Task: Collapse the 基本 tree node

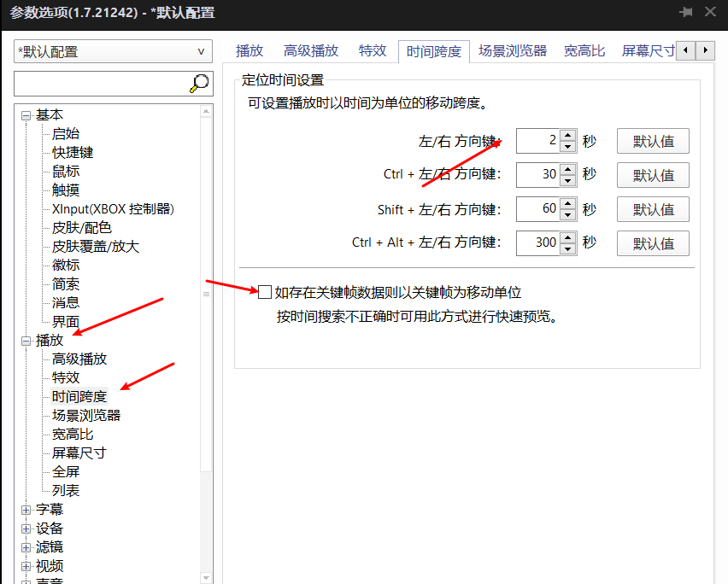Action: point(26,115)
